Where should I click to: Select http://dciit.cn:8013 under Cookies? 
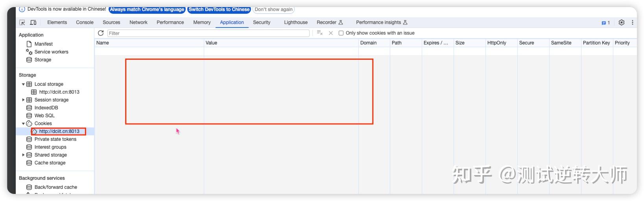click(59, 131)
